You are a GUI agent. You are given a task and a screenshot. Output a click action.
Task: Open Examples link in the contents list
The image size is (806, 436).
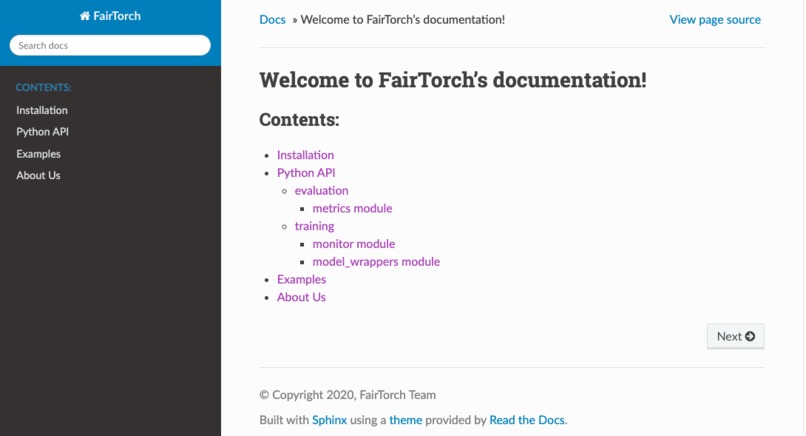coord(301,279)
